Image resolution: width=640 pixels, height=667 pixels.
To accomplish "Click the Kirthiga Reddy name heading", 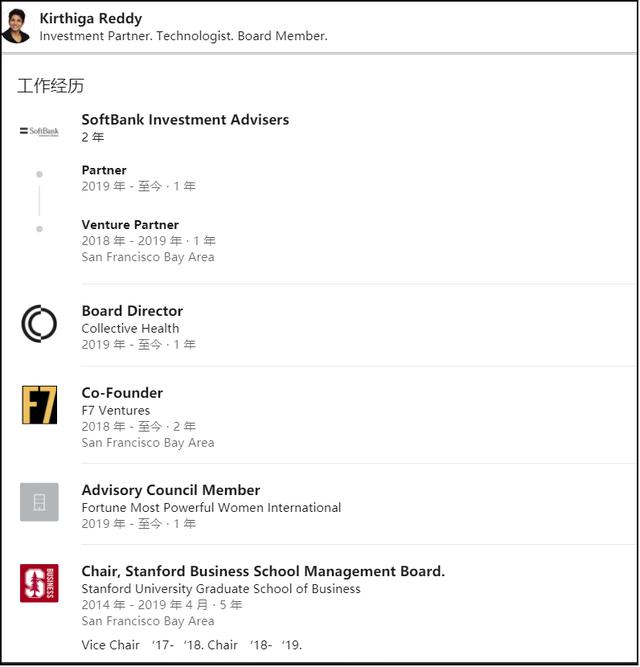I will point(91,18).
